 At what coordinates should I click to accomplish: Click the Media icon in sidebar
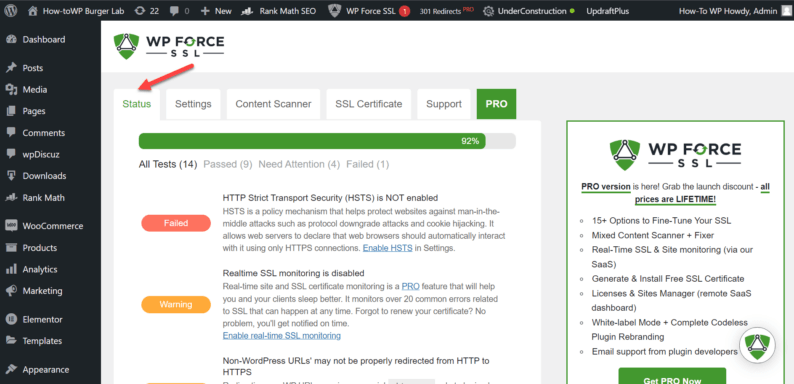(x=12, y=90)
